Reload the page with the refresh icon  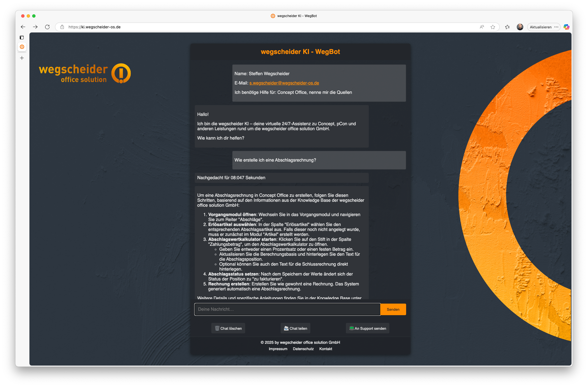(x=47, y=27)
